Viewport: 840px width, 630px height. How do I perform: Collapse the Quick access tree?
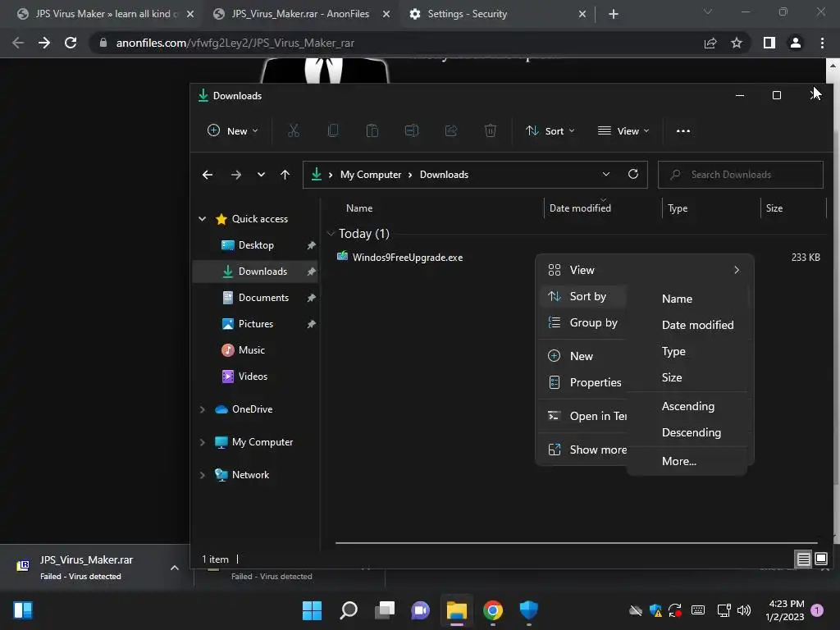click(203, 218)
